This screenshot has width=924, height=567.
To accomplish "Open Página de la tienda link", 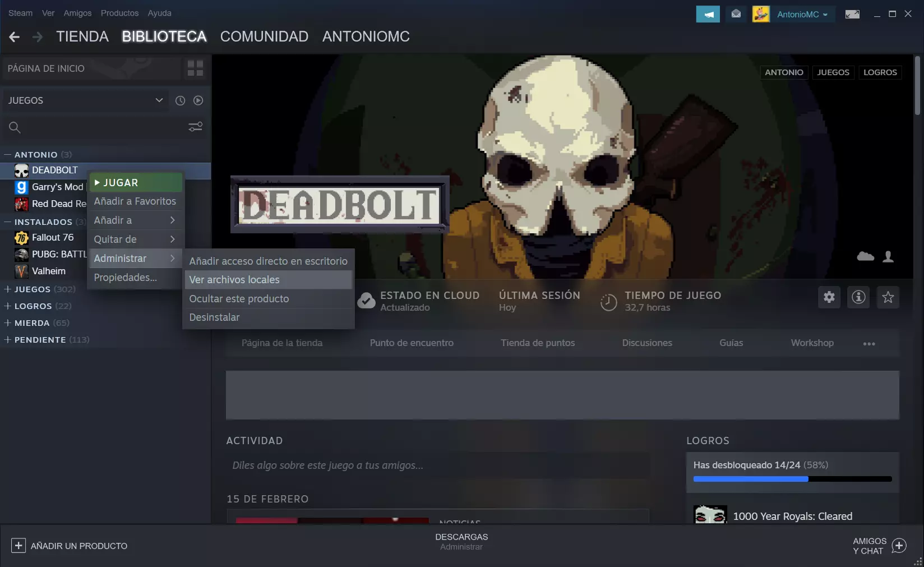I will pyautogui.click(x=282, y=343).
